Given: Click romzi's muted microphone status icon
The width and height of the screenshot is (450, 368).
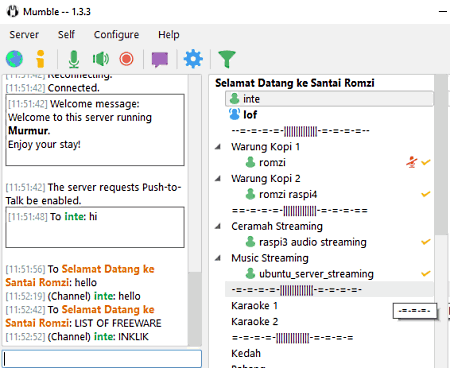Looking at the screenshot, I should click(x=412, y=162).
